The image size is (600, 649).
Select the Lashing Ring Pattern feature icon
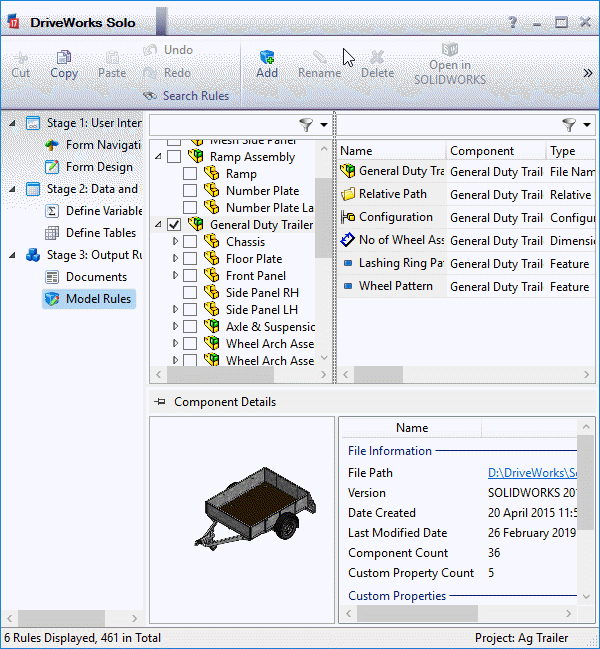[348, 263]
